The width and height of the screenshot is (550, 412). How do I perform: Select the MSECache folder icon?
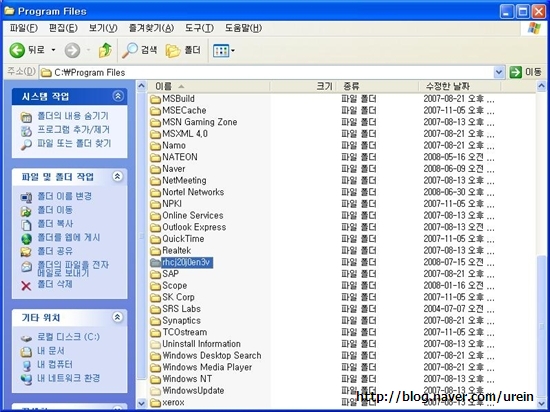click(x=155, y=111)
